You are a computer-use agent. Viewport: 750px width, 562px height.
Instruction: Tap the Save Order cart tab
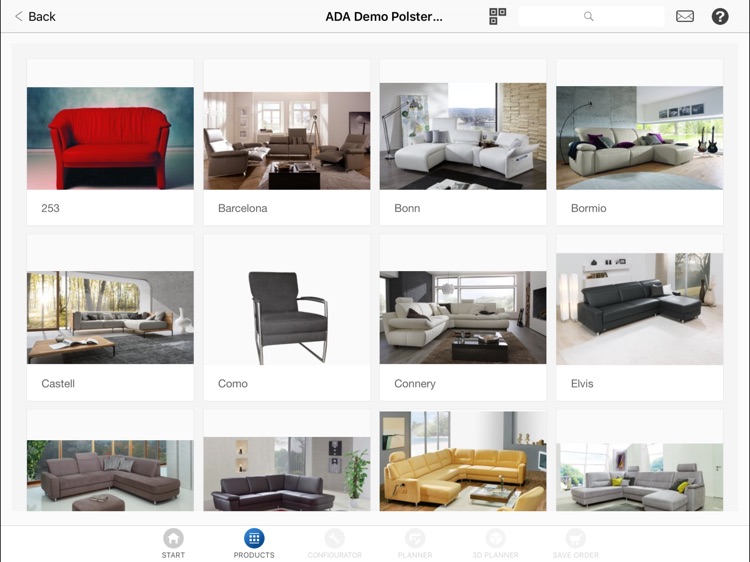(x=575, y=544)
